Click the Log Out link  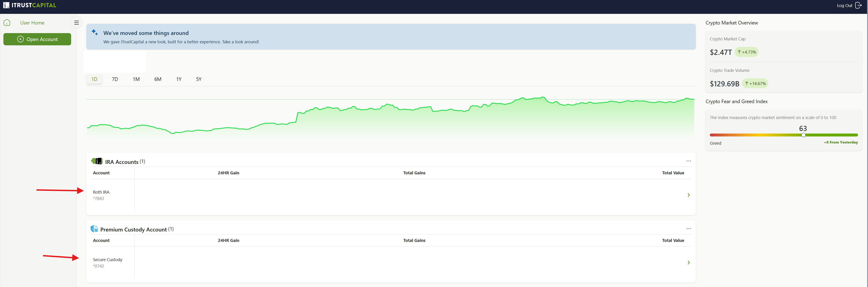[844, 6]
